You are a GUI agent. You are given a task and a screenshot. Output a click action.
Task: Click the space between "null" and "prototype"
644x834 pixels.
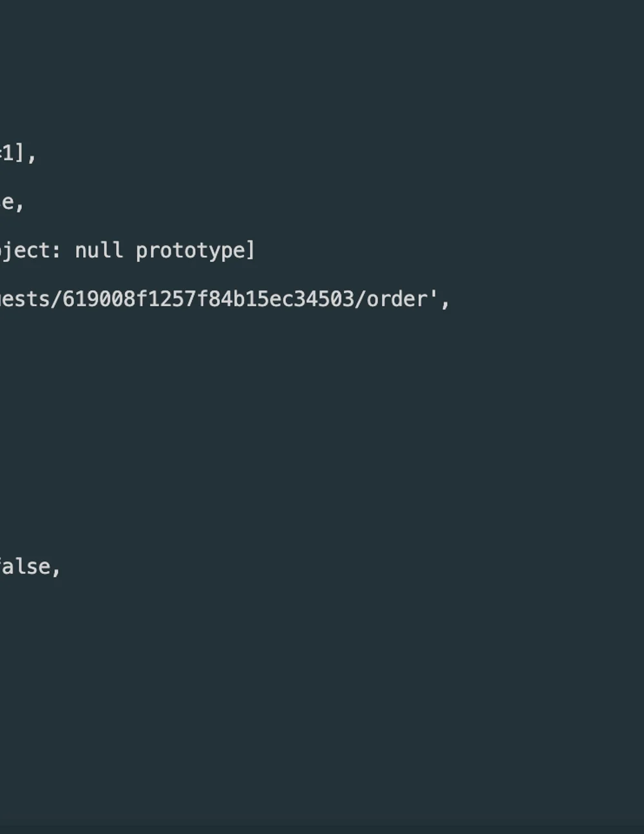click(x=129, y=250)
